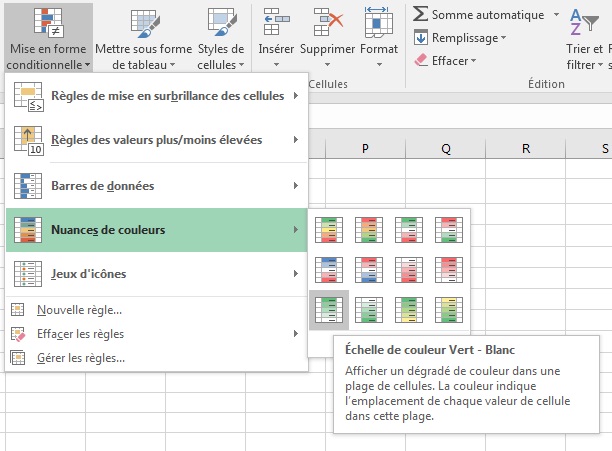This screenshot has width=612, height=451.
Task: Apply White-Red color scale
Action: 409,270
